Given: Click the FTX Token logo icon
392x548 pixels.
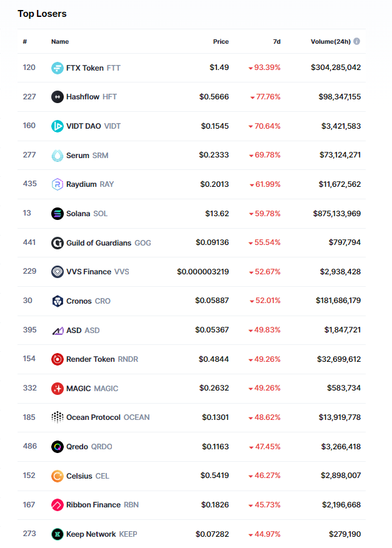Looking at the screenshot, I should click(57, 67).
